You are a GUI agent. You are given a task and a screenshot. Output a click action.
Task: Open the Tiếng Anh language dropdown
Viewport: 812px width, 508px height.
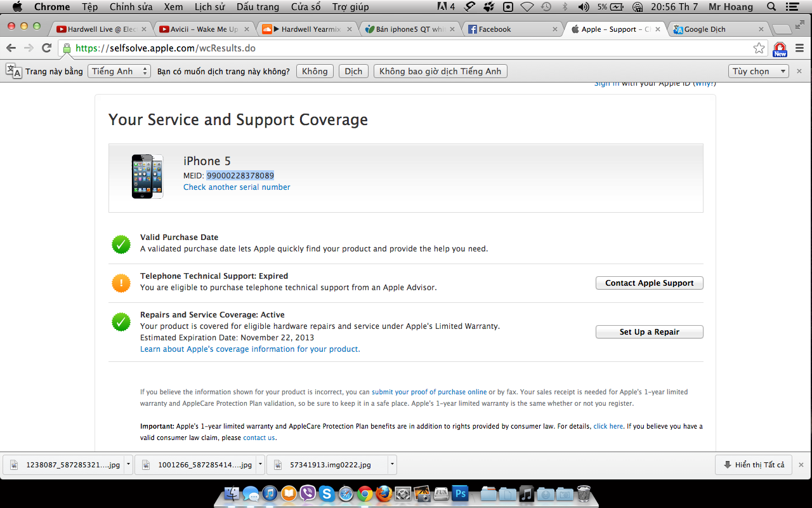coord(119,71)
